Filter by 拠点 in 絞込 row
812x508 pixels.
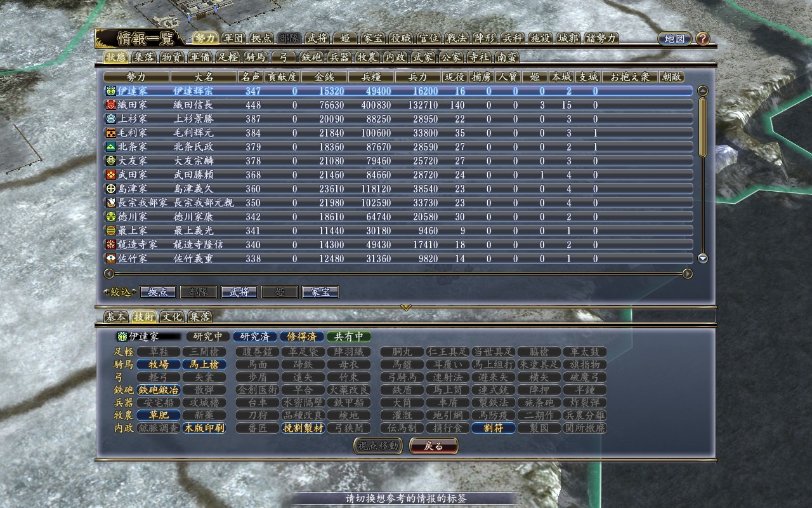(x=157, y=292)
